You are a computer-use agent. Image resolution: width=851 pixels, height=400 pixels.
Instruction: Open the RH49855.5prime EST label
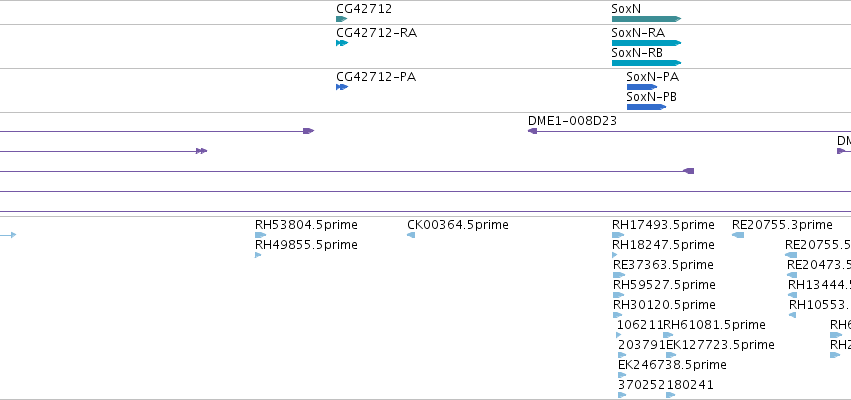coord(306,245)
